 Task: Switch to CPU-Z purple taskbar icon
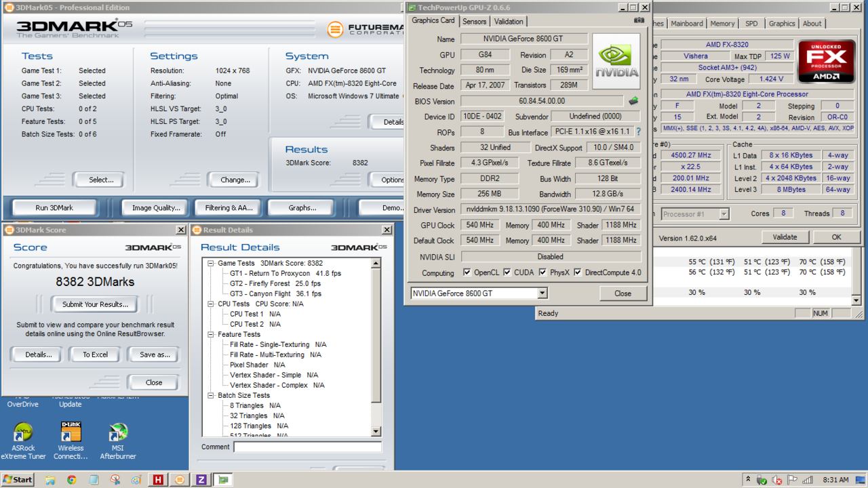(201, 480)
